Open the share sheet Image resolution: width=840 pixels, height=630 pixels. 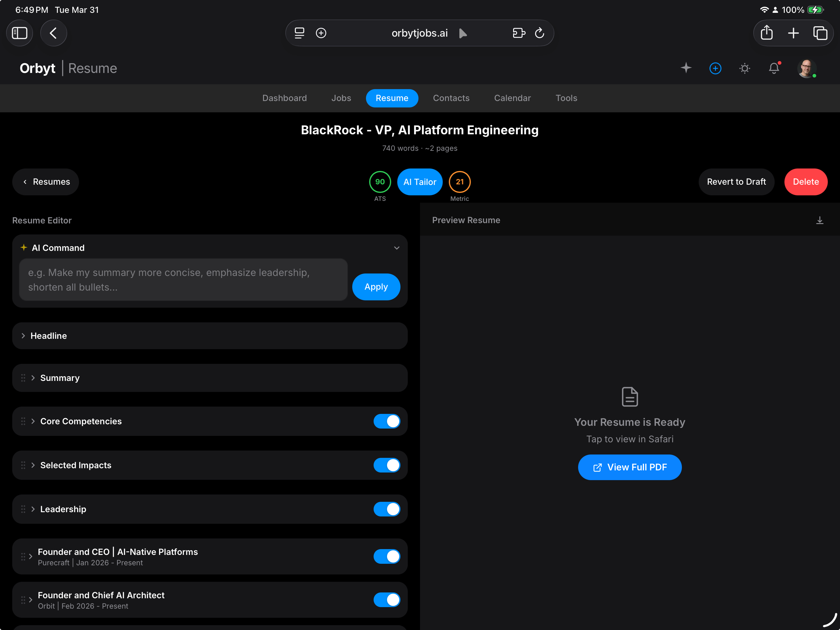point(766,33)
